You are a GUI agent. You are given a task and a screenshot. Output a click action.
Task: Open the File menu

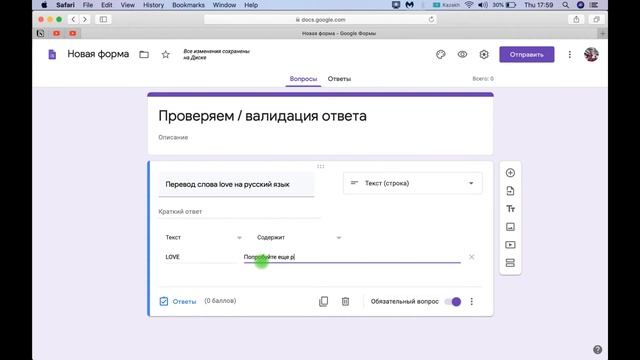point(88,5)
